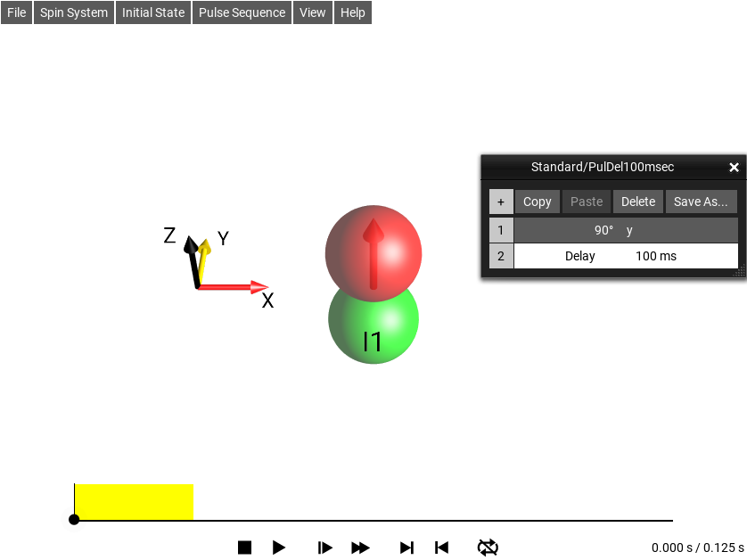Click Save As... in sequence panel

click(701, 202)
